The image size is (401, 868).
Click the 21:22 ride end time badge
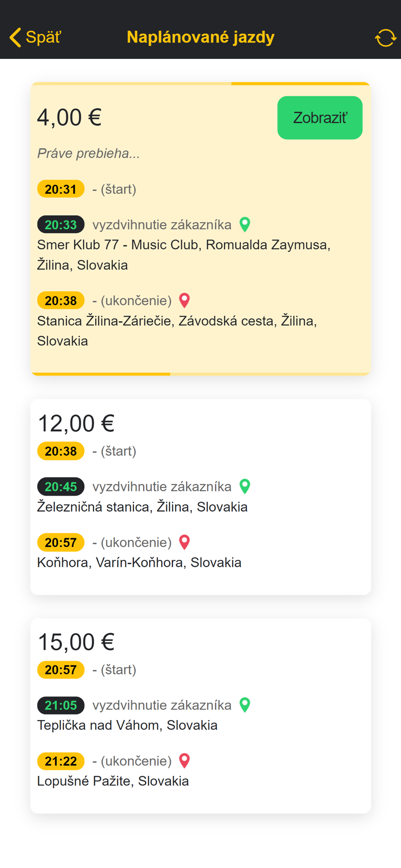click(x=61, y=761)
